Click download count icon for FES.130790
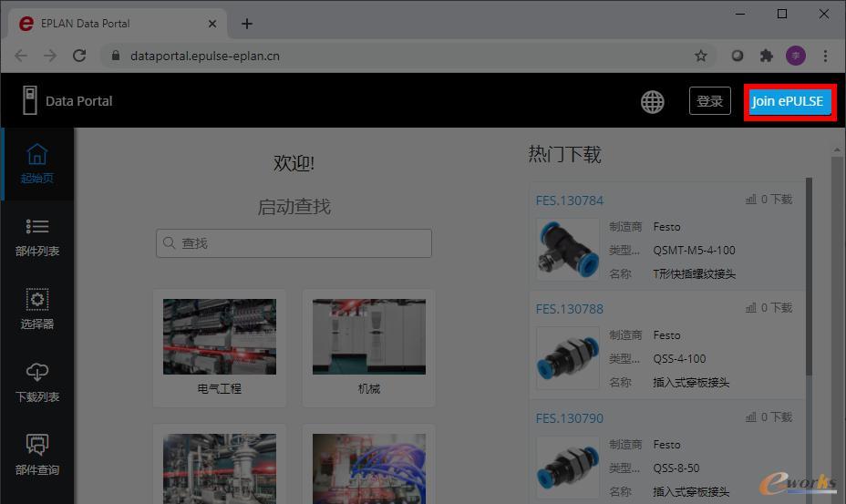846x504 pixels. coord(750,417)
